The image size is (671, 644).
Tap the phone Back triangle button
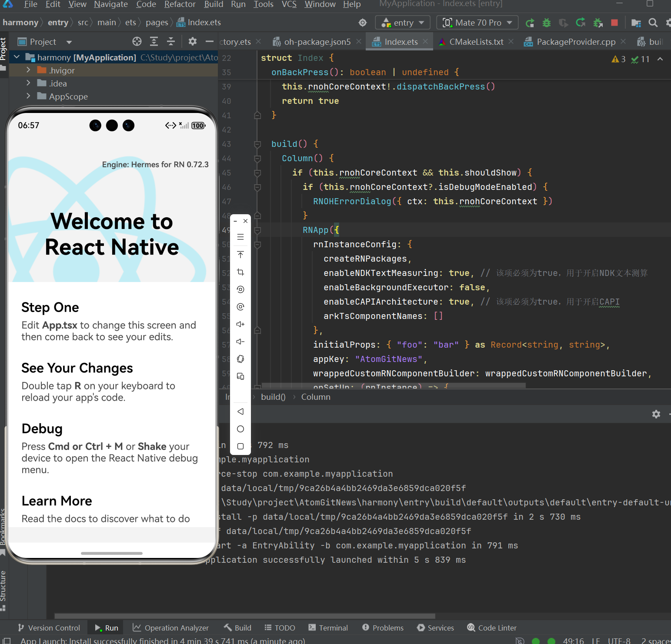point(240,412)
